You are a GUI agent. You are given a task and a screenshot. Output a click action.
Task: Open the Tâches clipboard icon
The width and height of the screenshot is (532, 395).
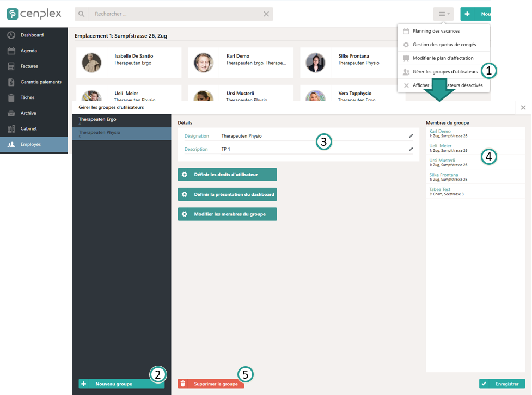[x=11, y=98]
